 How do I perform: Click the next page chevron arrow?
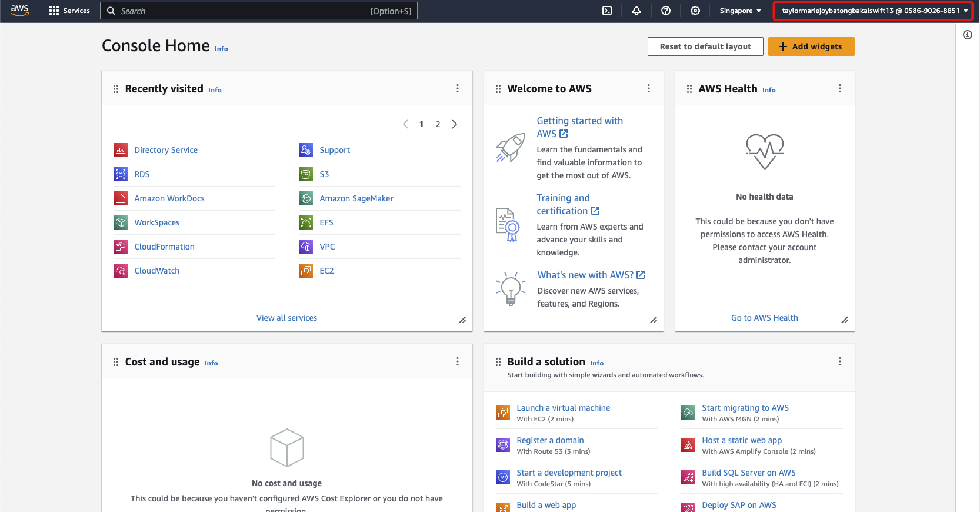pos(454,124)
